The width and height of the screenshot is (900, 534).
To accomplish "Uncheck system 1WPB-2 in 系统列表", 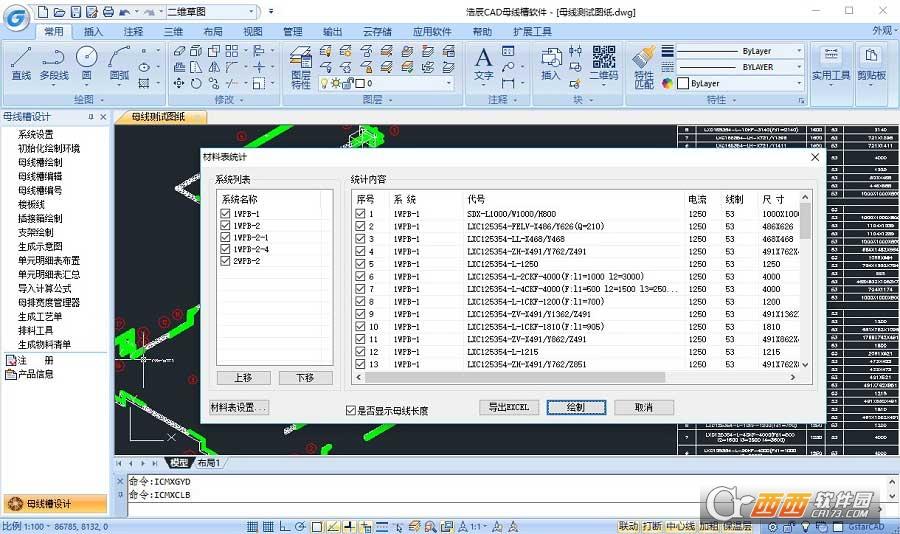I will click(x=225, y=225).
